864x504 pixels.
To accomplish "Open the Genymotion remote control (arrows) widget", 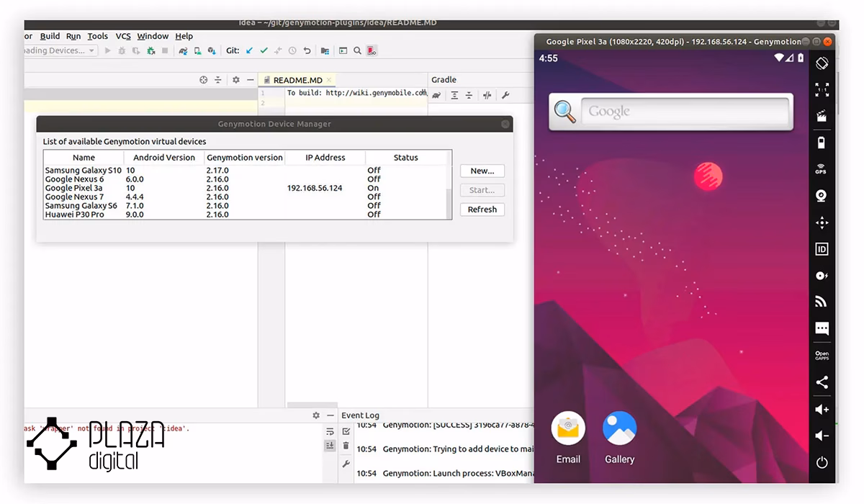I will pyautogui.click(x=822, y=222).
